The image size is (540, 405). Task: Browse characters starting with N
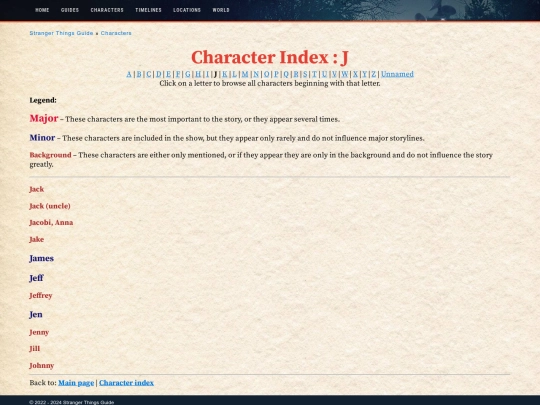256,74
